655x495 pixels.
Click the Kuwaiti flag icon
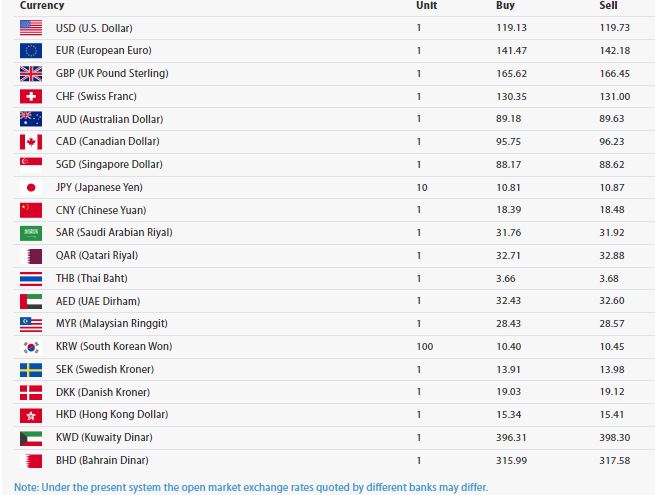pyautogui.click(x=31, y=438)
